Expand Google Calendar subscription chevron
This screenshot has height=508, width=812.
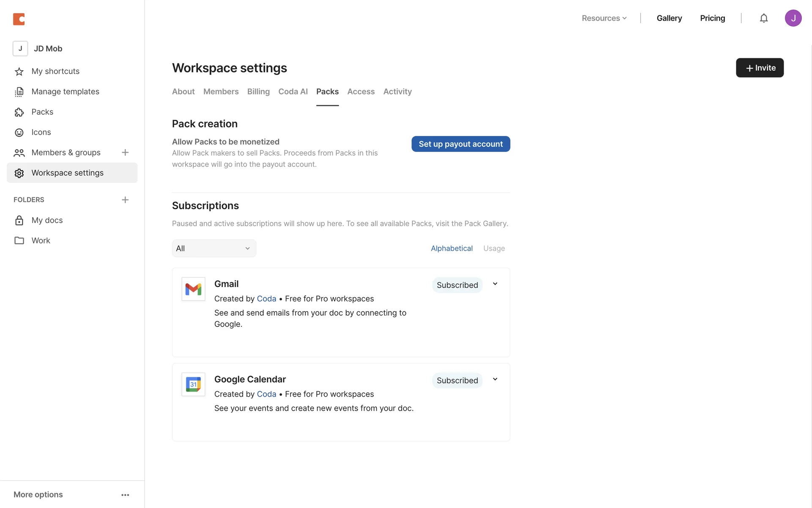(495, 379)
